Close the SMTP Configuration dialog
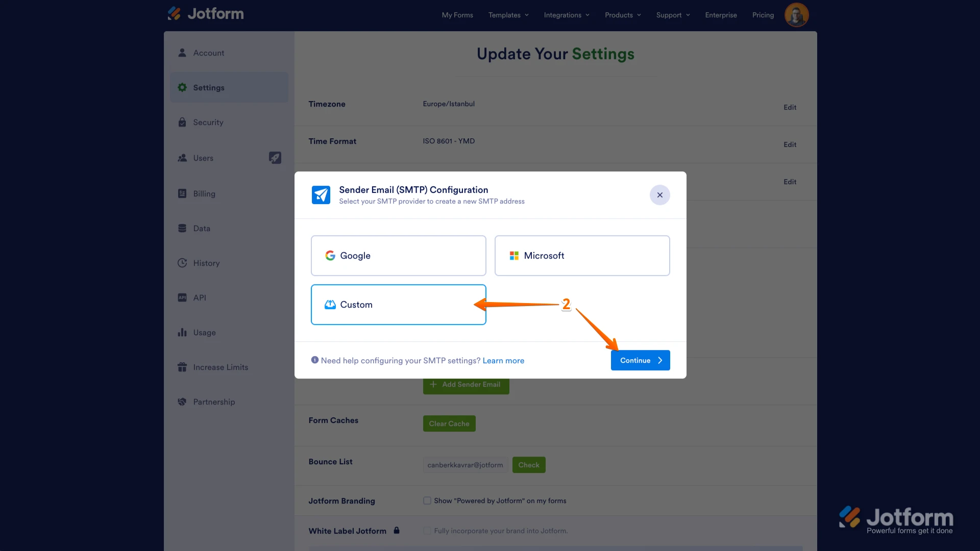Image resolution: width=980 pixels, height=551 pixels. [659, 195]
